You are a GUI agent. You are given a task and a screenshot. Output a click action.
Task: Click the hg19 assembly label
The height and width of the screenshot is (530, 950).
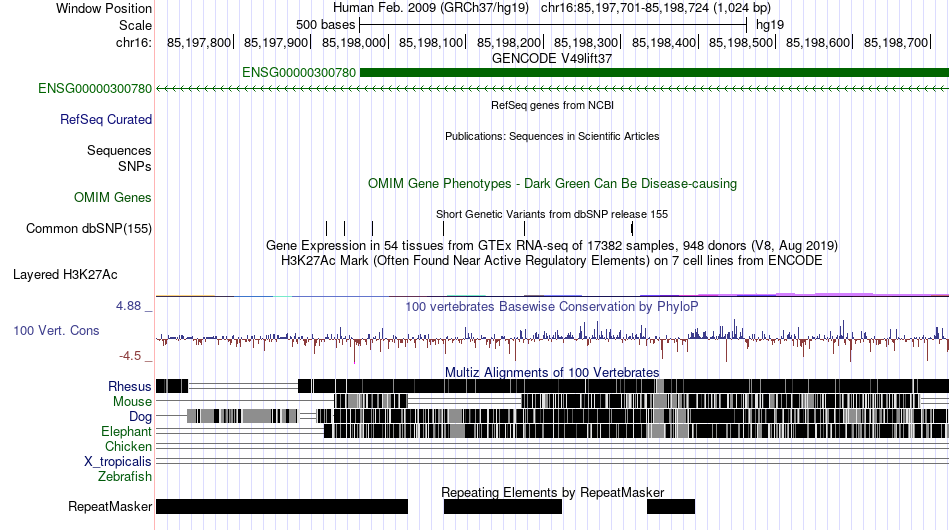(x=769, y=25)
